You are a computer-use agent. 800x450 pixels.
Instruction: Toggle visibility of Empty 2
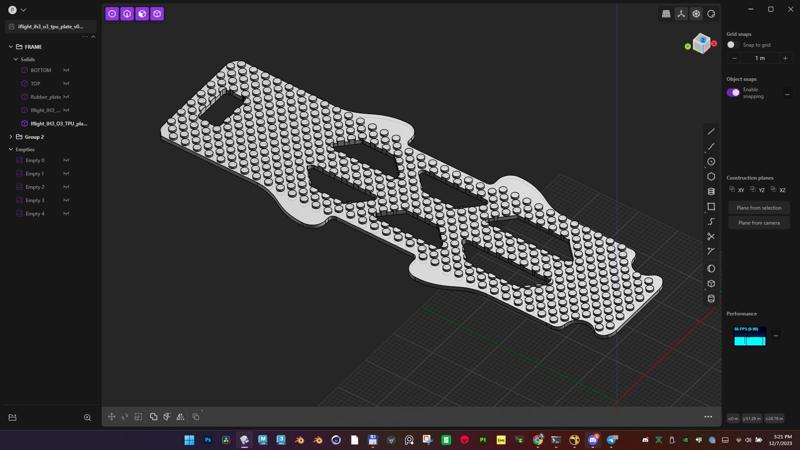(x=66, y=187)
